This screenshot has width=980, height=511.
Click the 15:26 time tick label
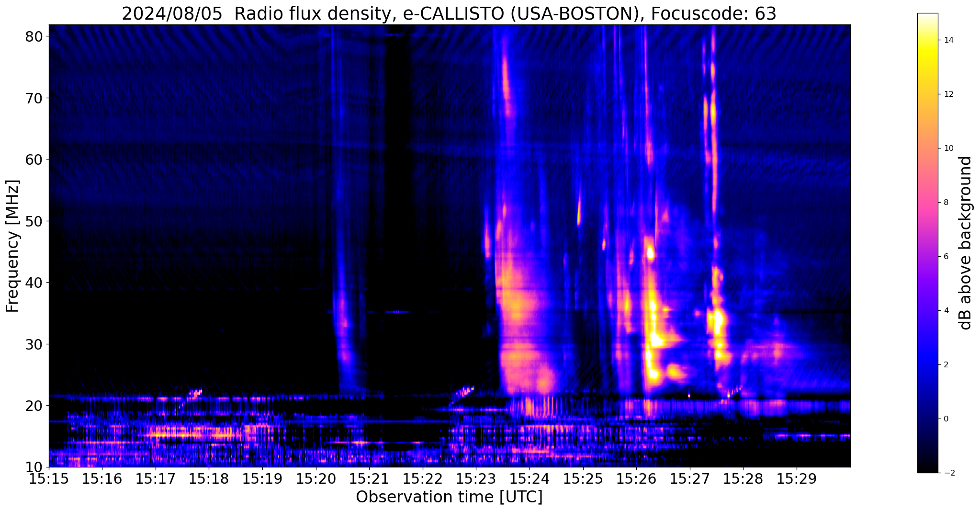click(637, 479)
